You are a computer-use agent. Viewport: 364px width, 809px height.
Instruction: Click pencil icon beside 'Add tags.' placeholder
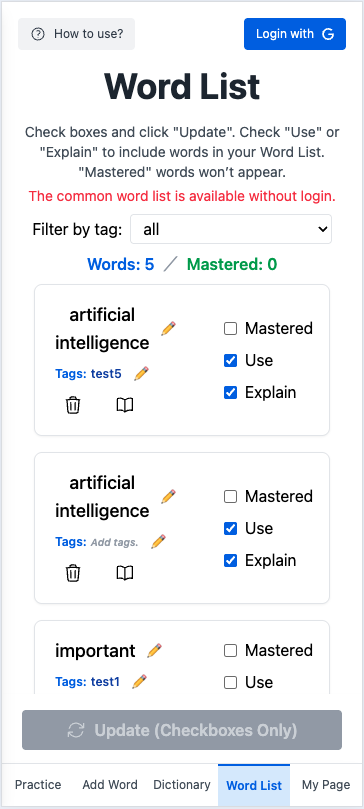tap(158, 542)
